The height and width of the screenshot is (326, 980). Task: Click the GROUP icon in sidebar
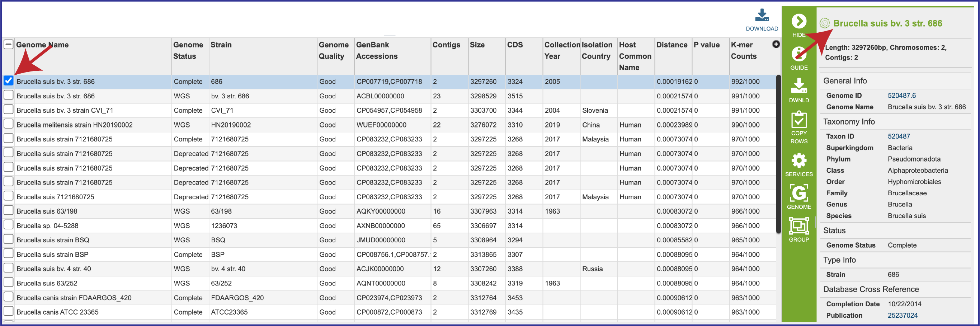(x=798, y=226)
